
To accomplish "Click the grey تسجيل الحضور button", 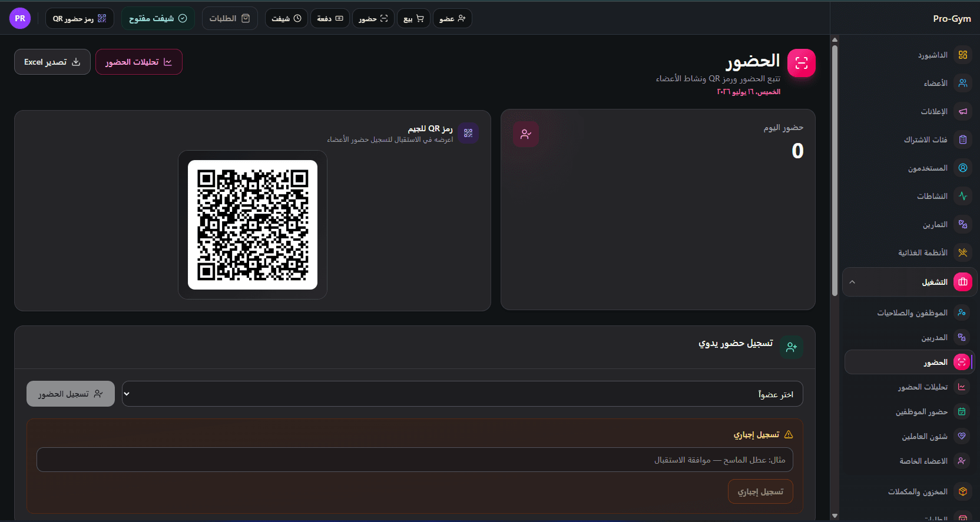I will 71,394.
